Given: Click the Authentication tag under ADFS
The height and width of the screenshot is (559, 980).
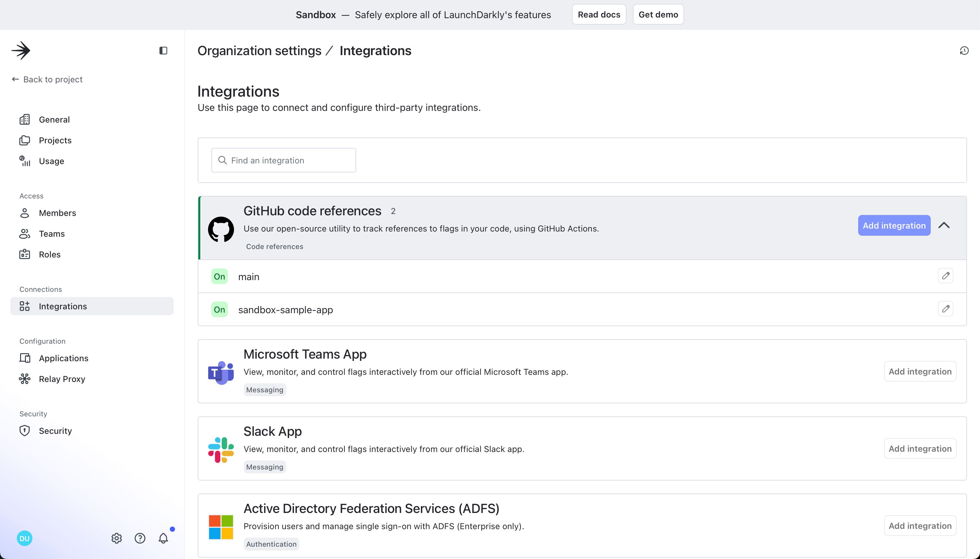Looking at the screenshot, I should (x=271, y=544).
